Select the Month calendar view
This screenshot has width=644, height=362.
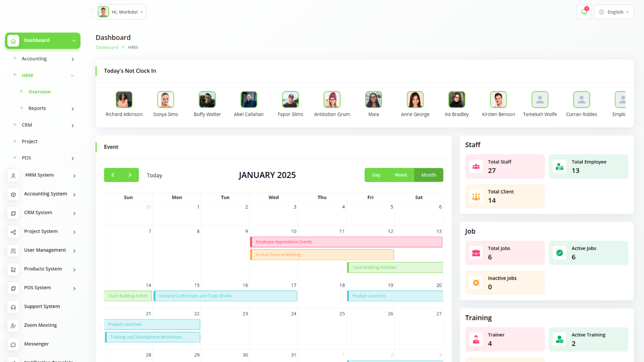tap(429, 175)
